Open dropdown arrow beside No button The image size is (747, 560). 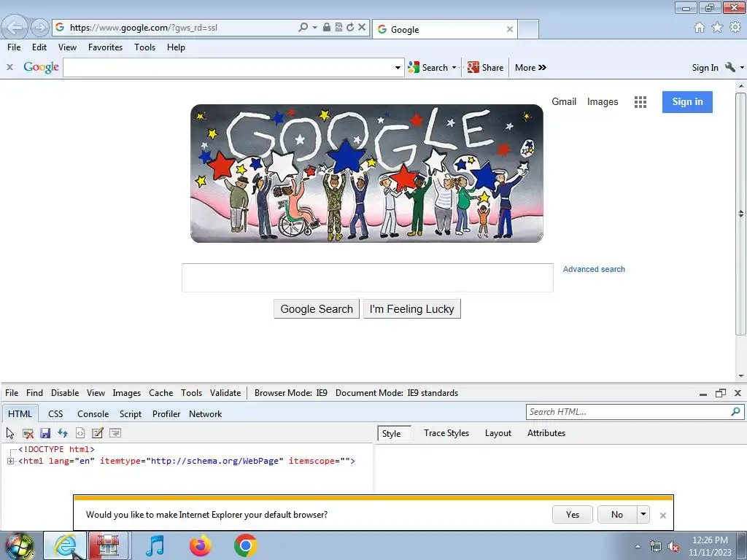[643, 514]
